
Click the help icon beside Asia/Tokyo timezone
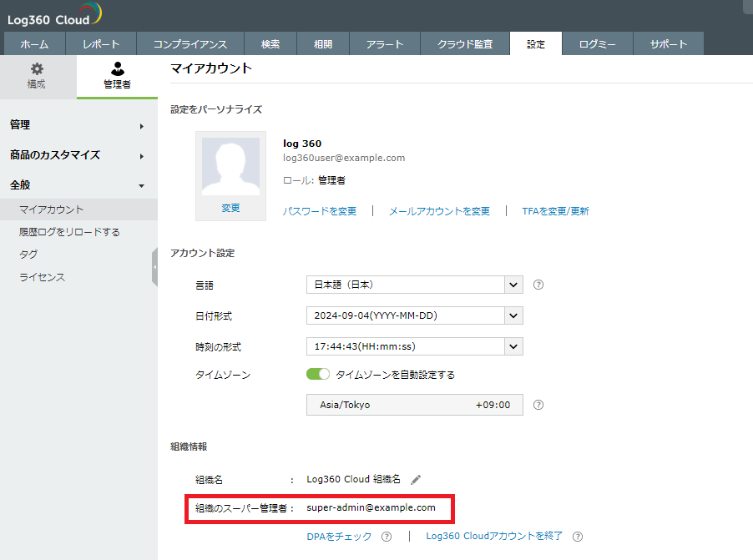coord(538,405)
